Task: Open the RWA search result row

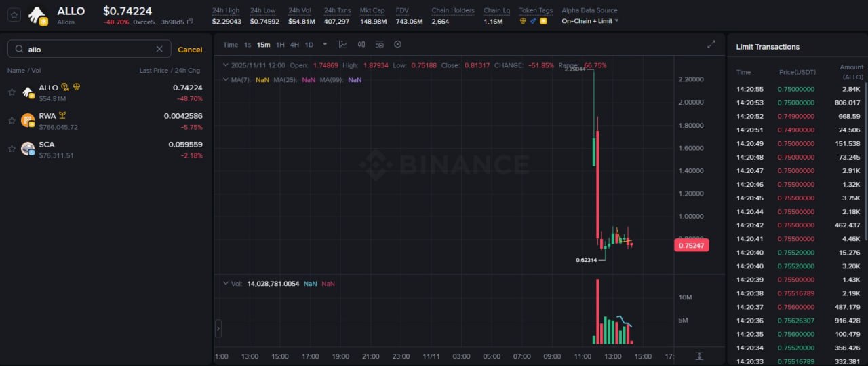Action: click(105, 121)
